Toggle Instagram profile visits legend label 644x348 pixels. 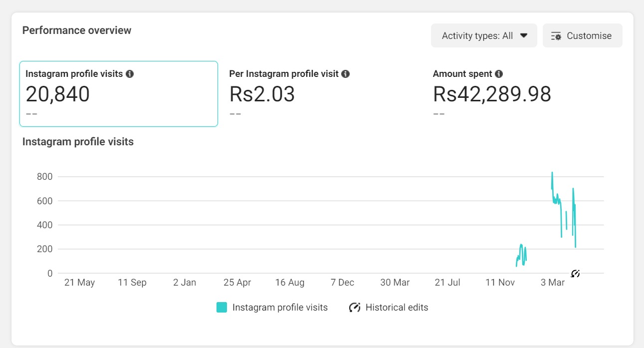(x=280, y=308)
